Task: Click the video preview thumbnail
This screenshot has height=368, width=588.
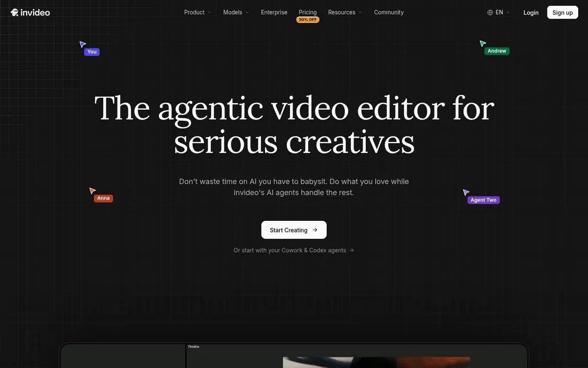Action: [376, 362]
